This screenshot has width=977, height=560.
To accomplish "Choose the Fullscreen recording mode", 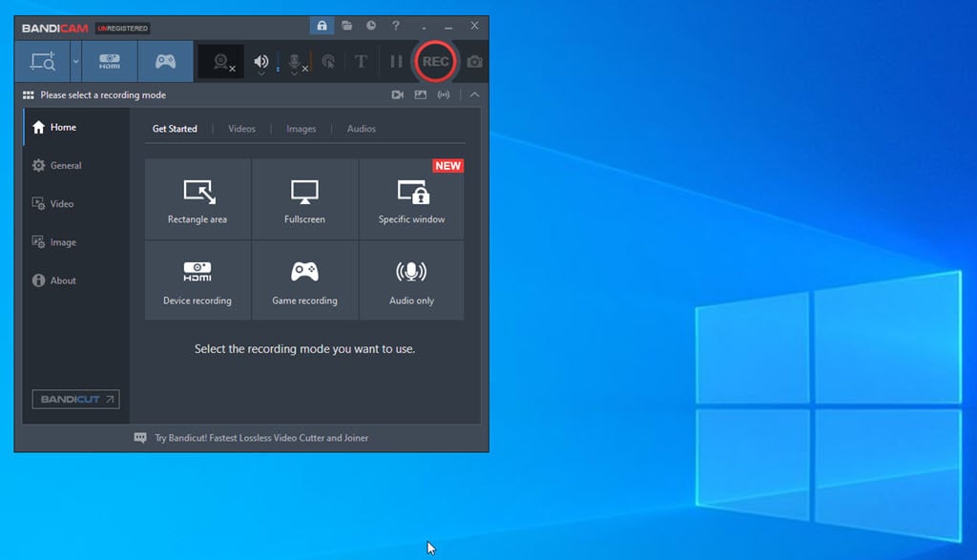I will 304,199.
